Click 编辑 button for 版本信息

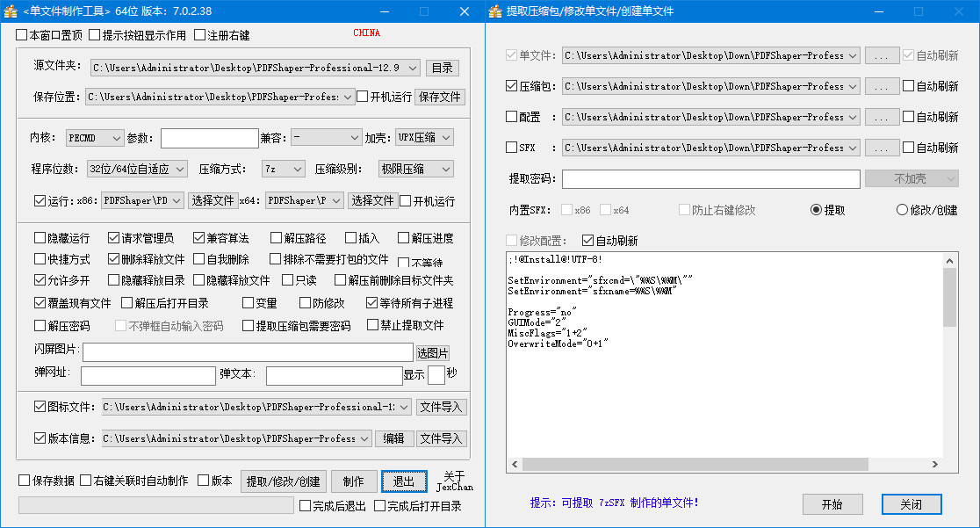[393, 438]
